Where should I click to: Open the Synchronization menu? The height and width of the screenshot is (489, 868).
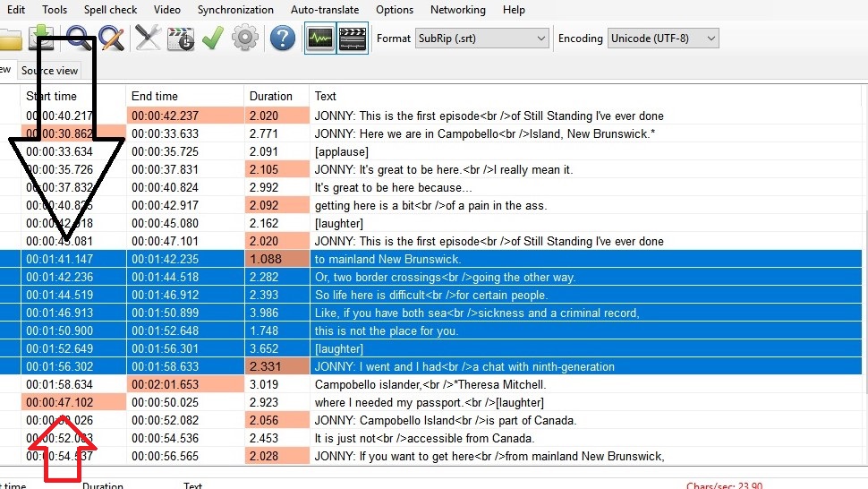pos(235,10)
